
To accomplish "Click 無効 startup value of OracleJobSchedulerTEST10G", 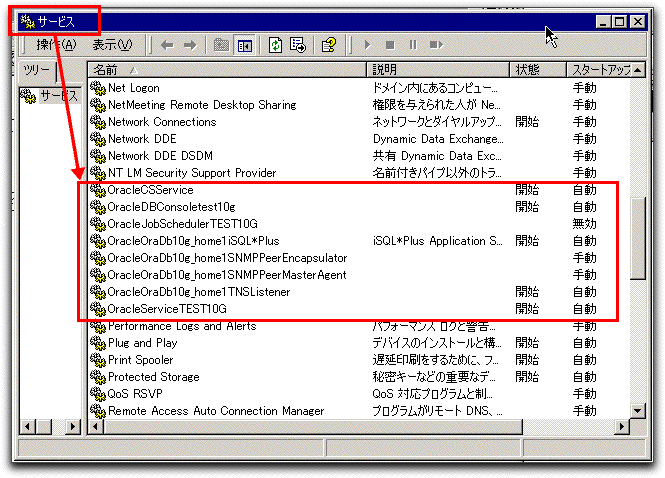I will pos(584,224).
